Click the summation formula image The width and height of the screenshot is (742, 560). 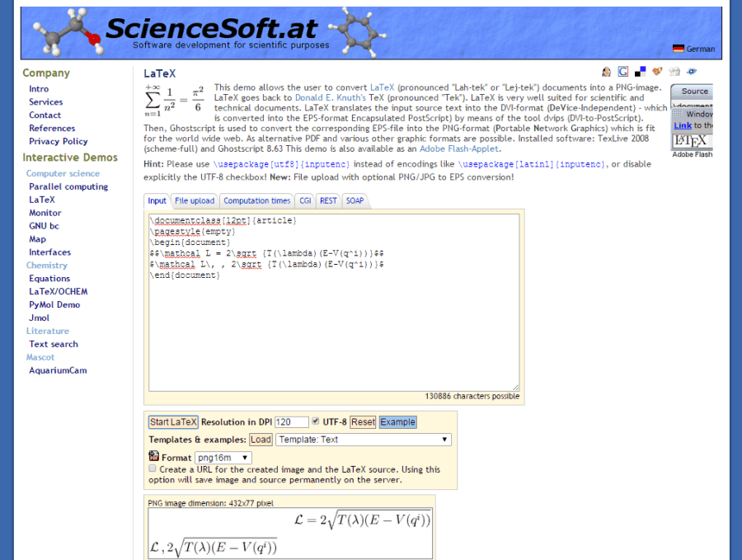pyautogui.click(x=175, y=101)
